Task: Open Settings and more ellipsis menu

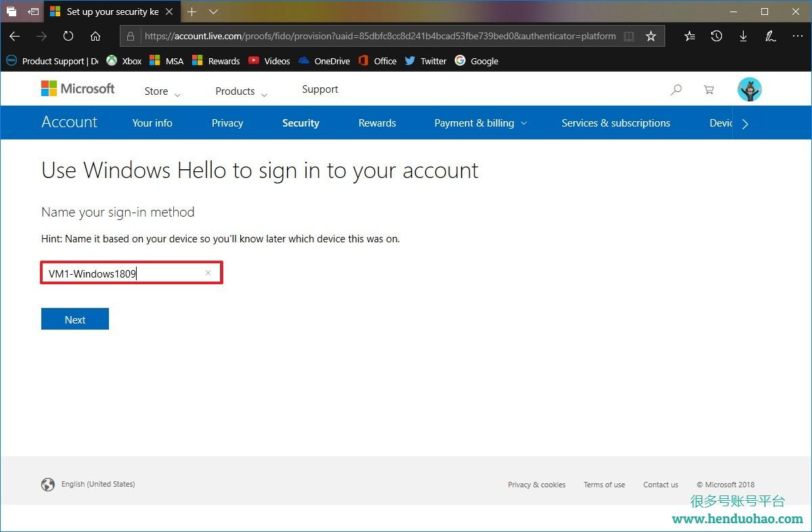Action: tap(797, 37)
